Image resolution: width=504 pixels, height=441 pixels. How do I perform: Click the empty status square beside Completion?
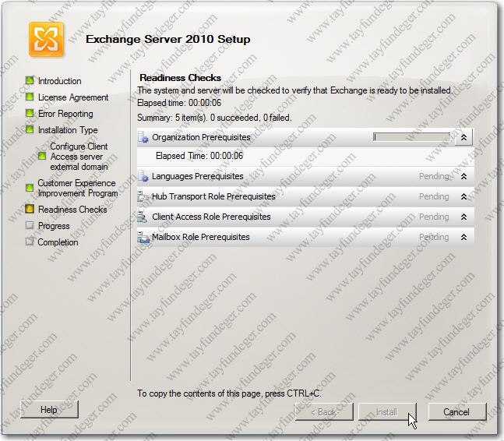(x=30, y=242)
